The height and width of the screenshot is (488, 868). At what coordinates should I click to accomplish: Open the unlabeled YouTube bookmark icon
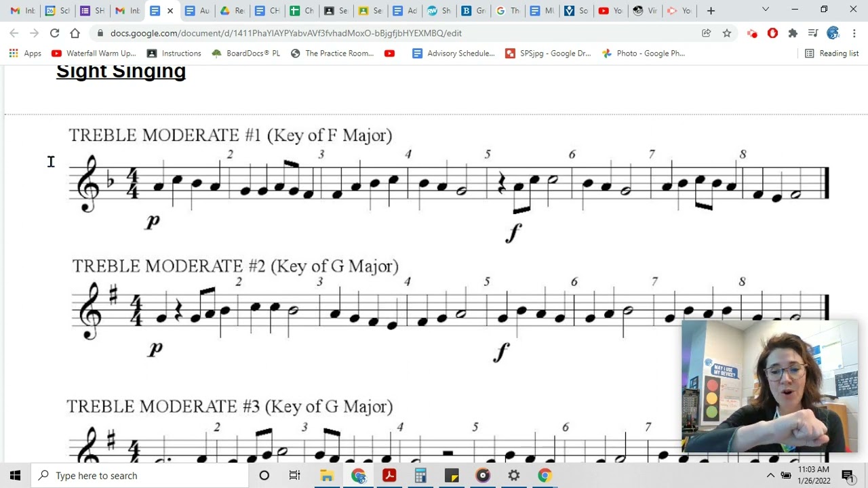click(x=389, y=53)
